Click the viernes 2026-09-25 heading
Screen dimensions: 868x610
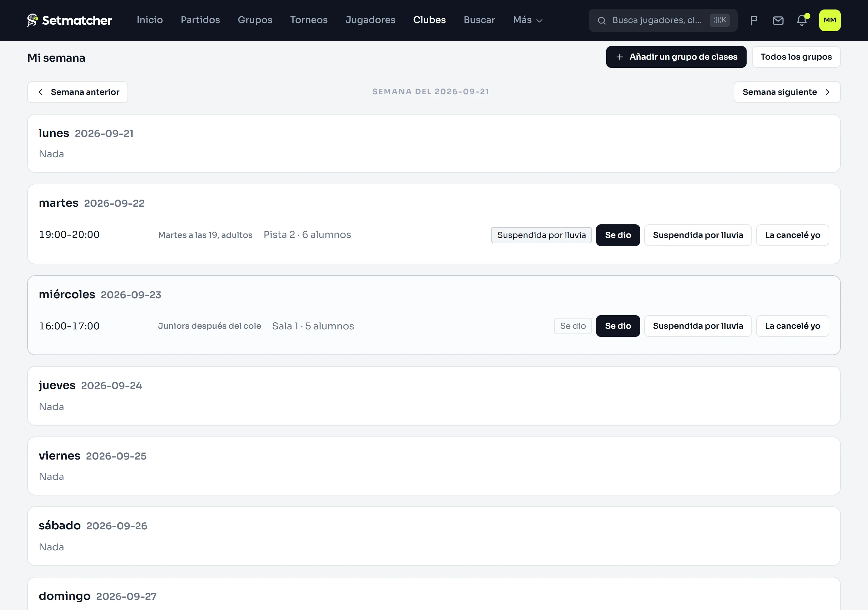(x=92, y=456)
